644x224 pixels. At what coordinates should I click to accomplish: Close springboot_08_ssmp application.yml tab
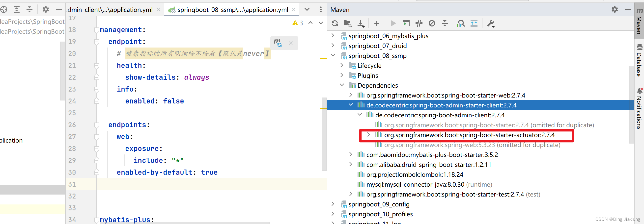click(x=293, y=9)
